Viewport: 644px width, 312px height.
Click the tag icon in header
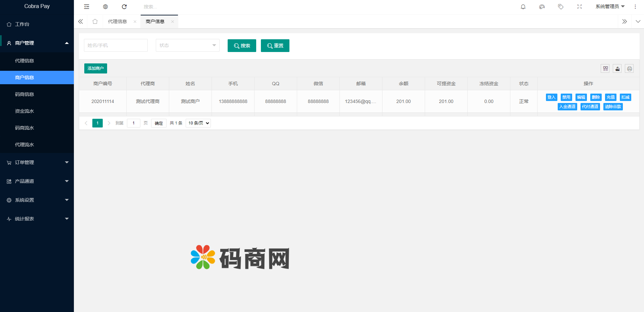[560, 7]
